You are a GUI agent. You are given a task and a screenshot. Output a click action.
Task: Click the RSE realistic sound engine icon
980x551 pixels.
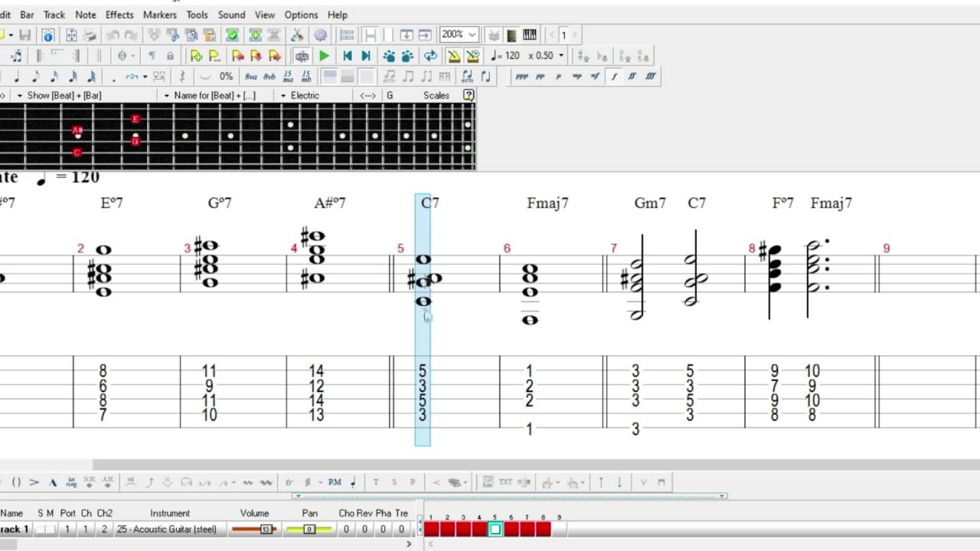tap(302, 56)
